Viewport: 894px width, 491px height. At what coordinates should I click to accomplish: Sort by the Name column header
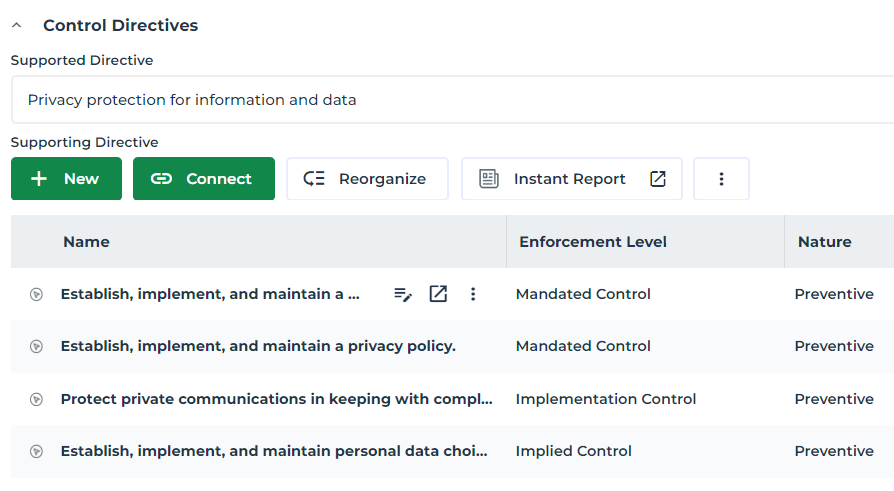(86, 242)
